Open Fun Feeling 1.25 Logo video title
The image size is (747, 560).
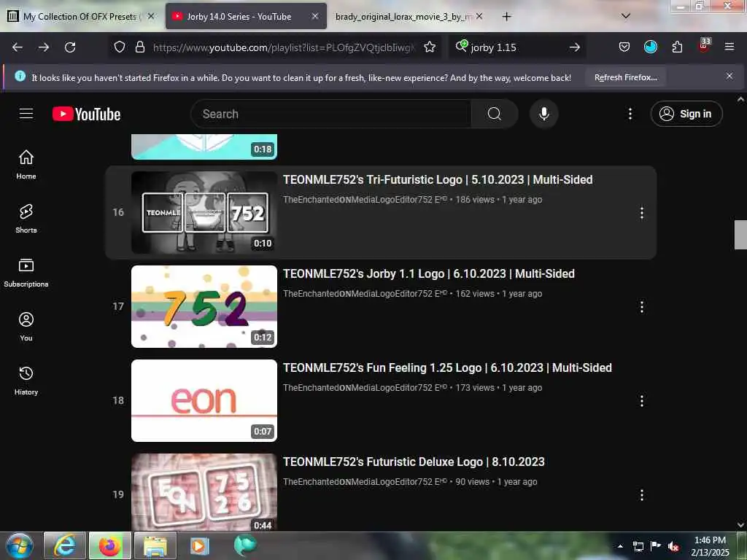click(x=447, y=367)
